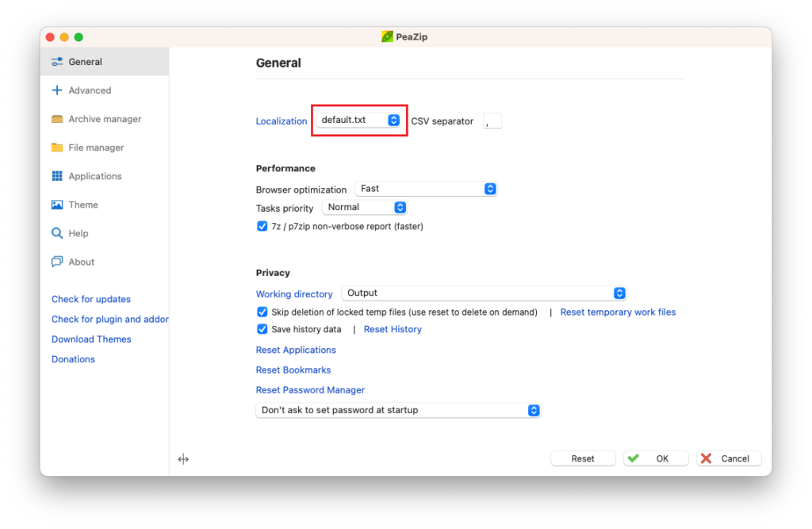
Task: Click the Reset Bookmarks link
Action: (293, 370)
